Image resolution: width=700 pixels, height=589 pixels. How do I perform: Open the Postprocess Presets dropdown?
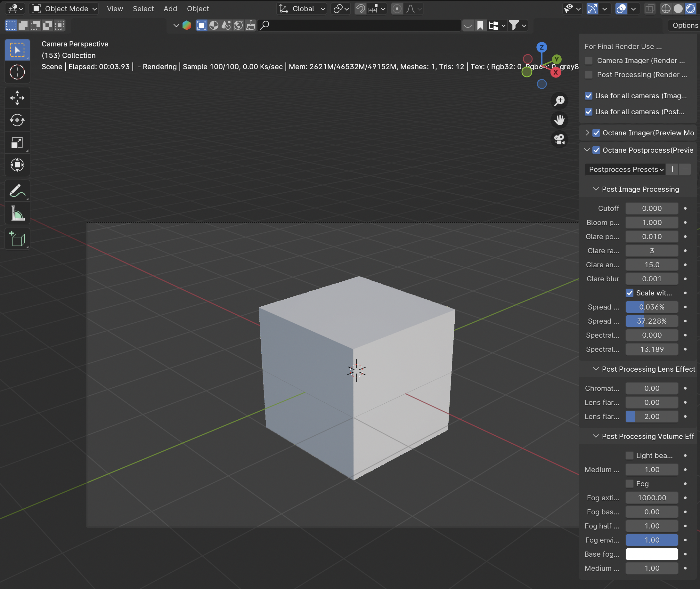point(625,169)
